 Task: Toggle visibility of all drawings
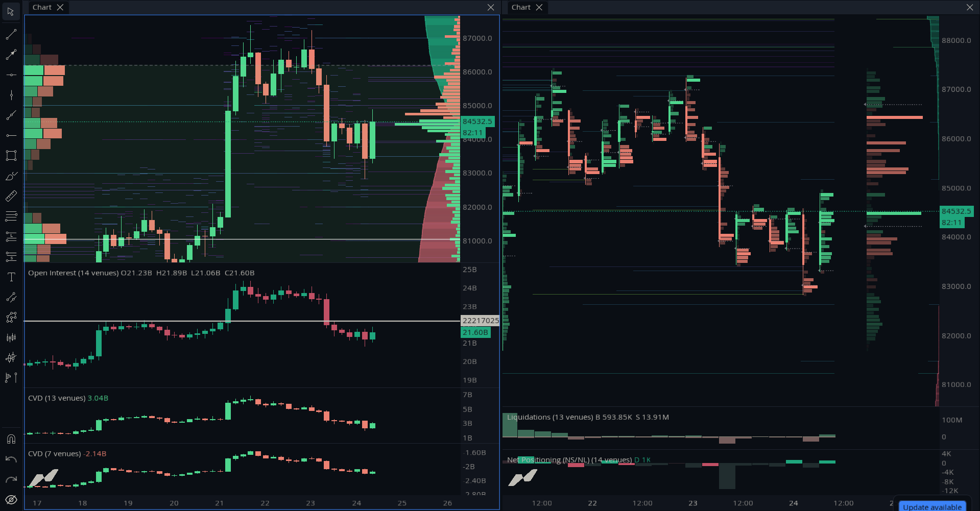[11, 500]
